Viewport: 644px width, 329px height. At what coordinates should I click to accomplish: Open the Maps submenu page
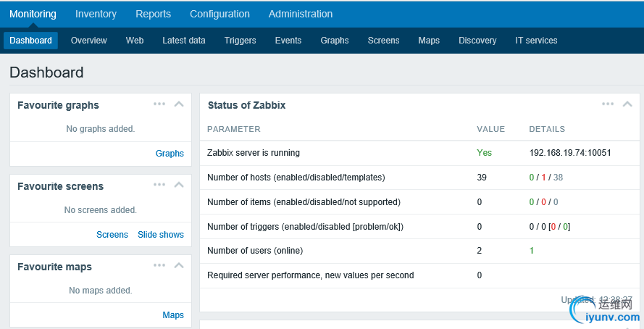[x=429, y=41]
